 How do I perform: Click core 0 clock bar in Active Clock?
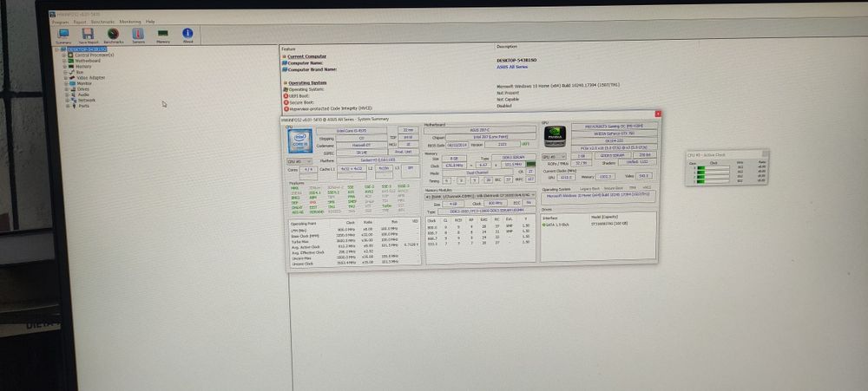point(713,167)
